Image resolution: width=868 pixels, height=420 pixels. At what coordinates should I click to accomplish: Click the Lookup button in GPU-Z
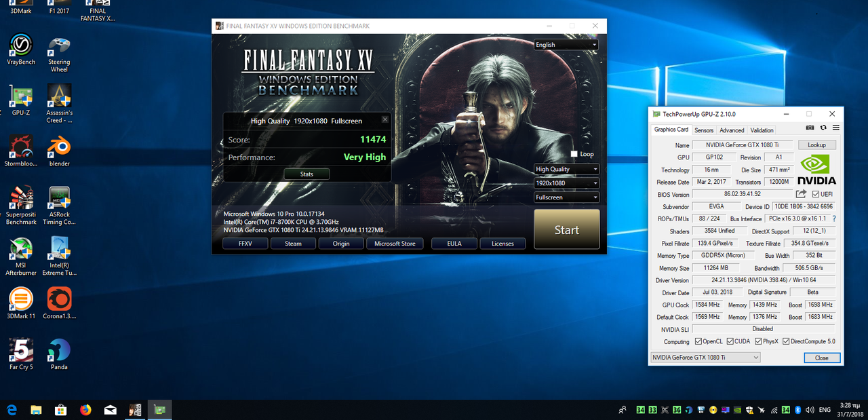point(817,145)
